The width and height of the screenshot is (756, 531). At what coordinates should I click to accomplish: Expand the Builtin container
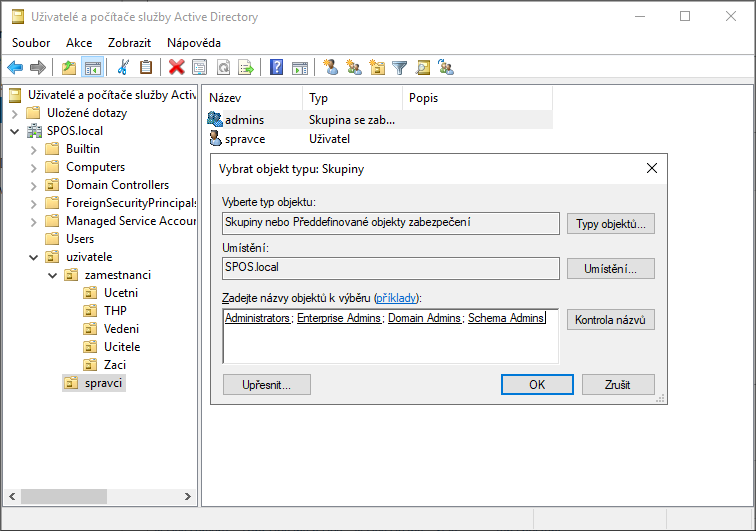33,149
